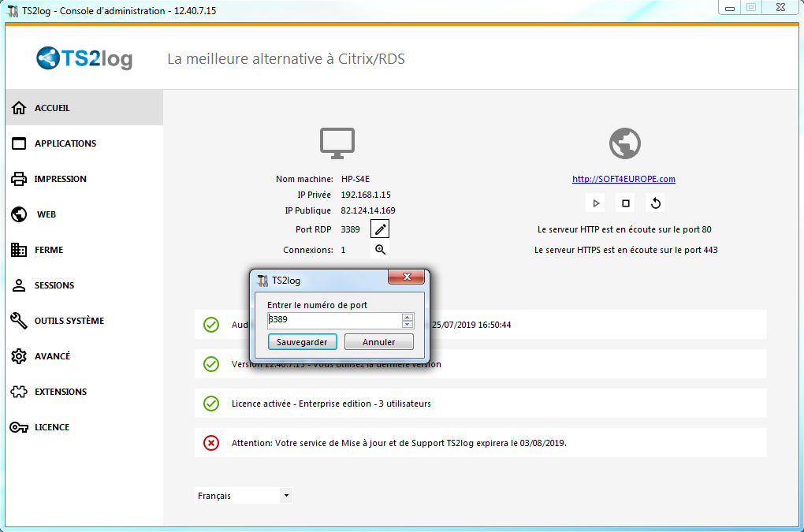Click the support expiration warning message
The height and width of the screenshot is (532, 804).
coord(399,443)
